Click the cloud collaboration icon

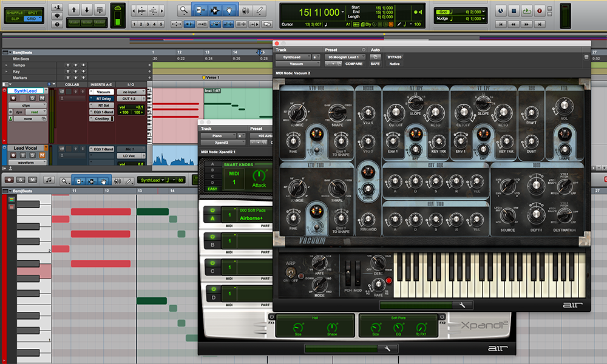(118, 8)
